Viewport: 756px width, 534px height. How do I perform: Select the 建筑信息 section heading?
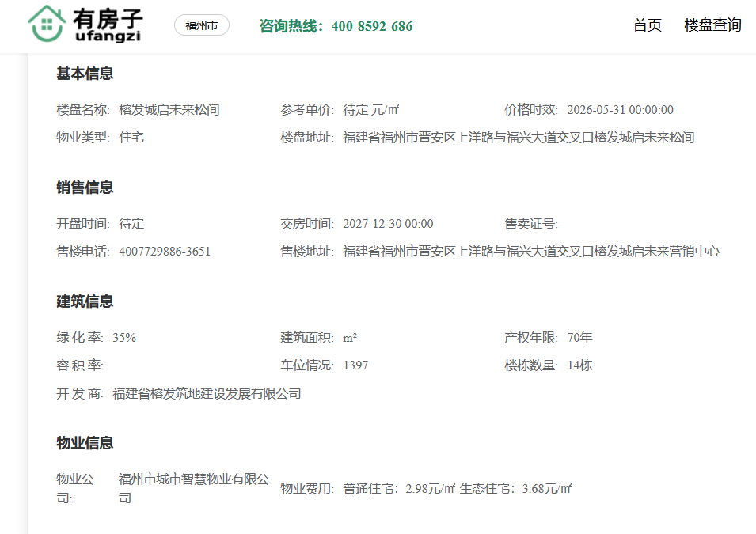coord(85,301)
